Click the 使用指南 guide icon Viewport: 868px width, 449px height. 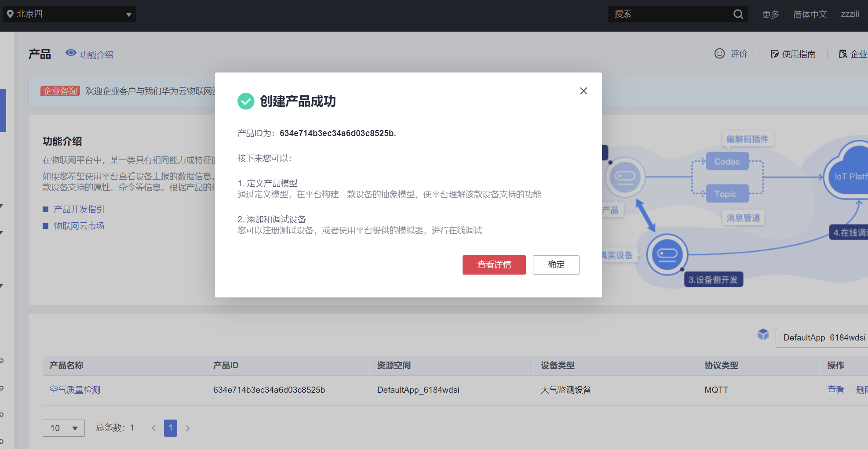775,54
